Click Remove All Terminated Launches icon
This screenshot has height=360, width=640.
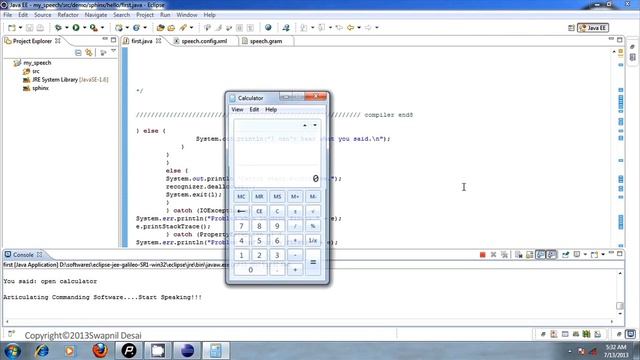click(x=504, y=255)
